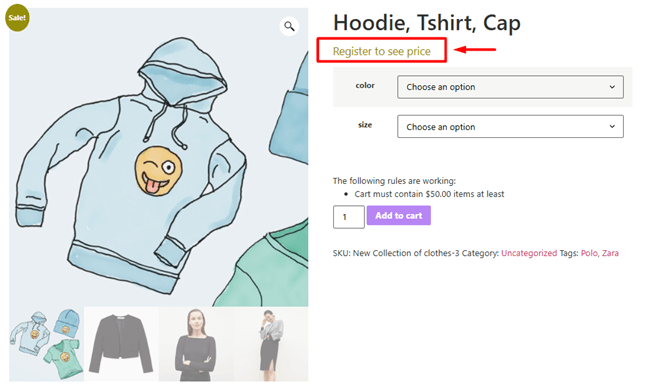Click the magnifying glass zoom icon
This screenshot has height=392, width=650.
click(x=289, y=26)
